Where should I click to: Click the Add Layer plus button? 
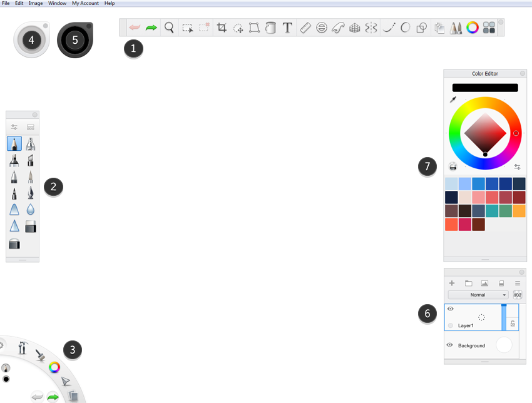click(x=451, y=283)
